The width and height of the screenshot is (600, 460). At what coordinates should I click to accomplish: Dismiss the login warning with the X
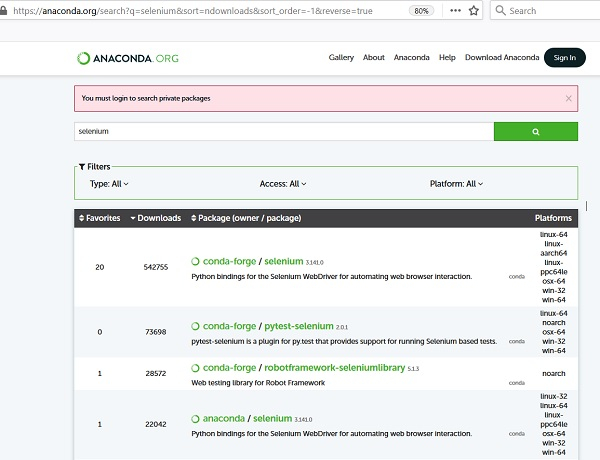click(x=569, y=98)
